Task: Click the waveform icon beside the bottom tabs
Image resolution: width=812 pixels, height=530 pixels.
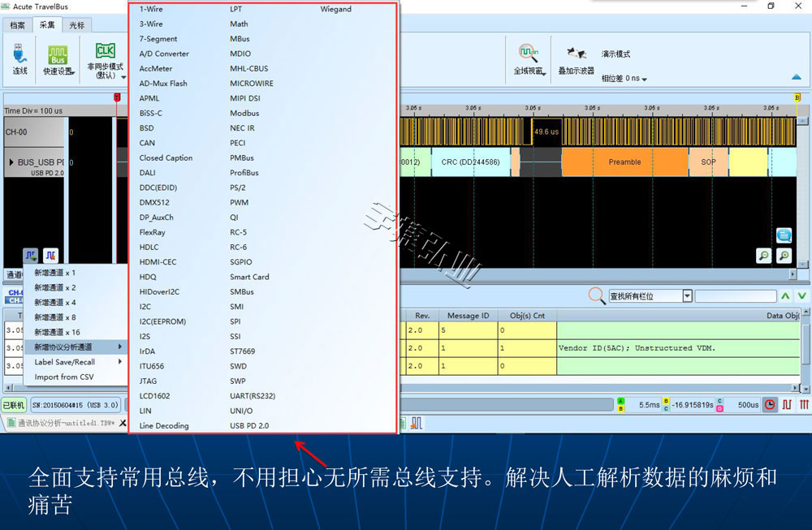Action: pos(417,424)
